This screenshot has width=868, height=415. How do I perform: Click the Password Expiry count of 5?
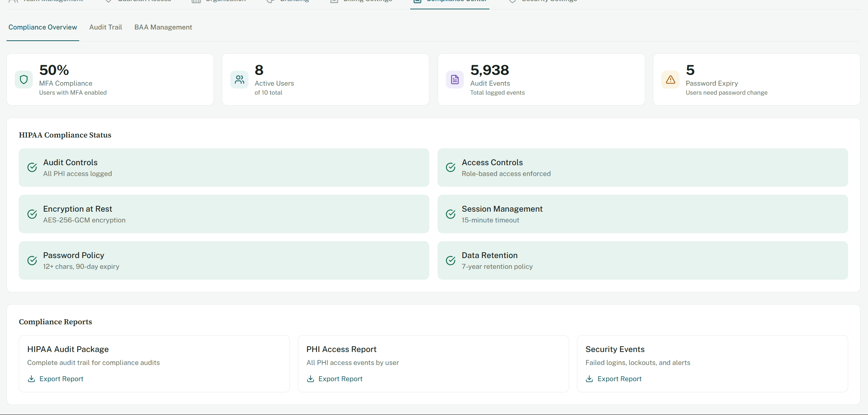(x=690, y=70)
